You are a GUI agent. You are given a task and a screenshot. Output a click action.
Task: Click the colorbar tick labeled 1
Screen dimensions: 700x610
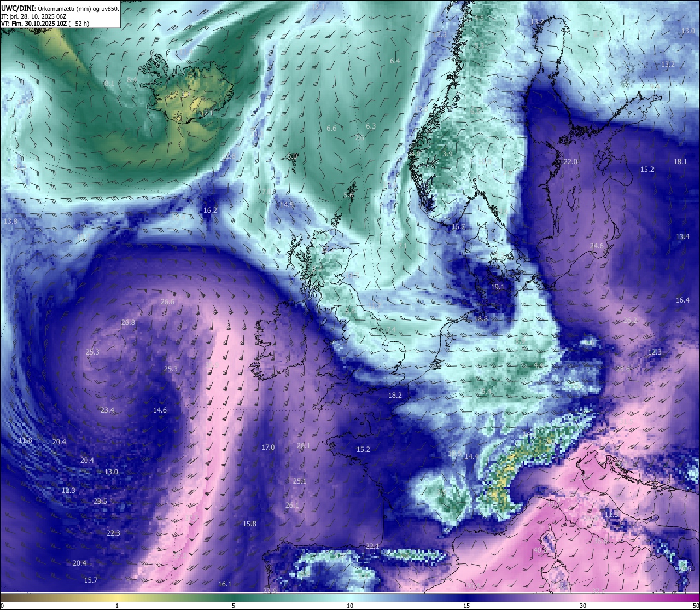(117, 606)
